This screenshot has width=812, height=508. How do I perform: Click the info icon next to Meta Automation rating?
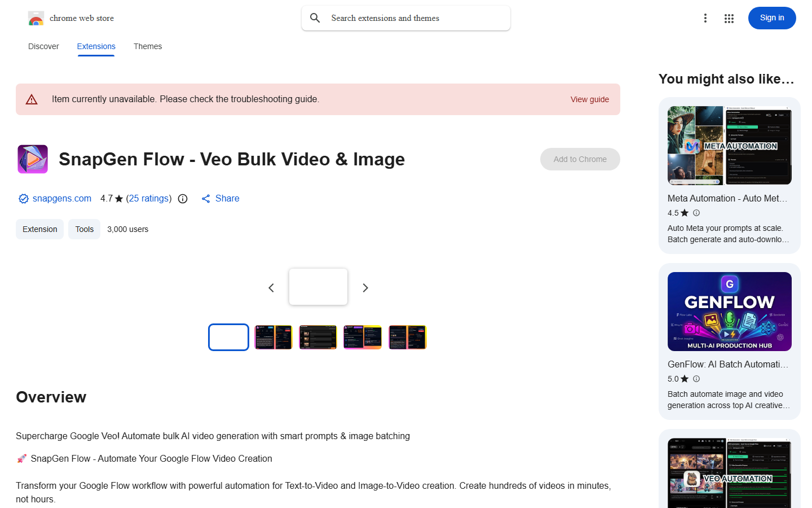696,213
